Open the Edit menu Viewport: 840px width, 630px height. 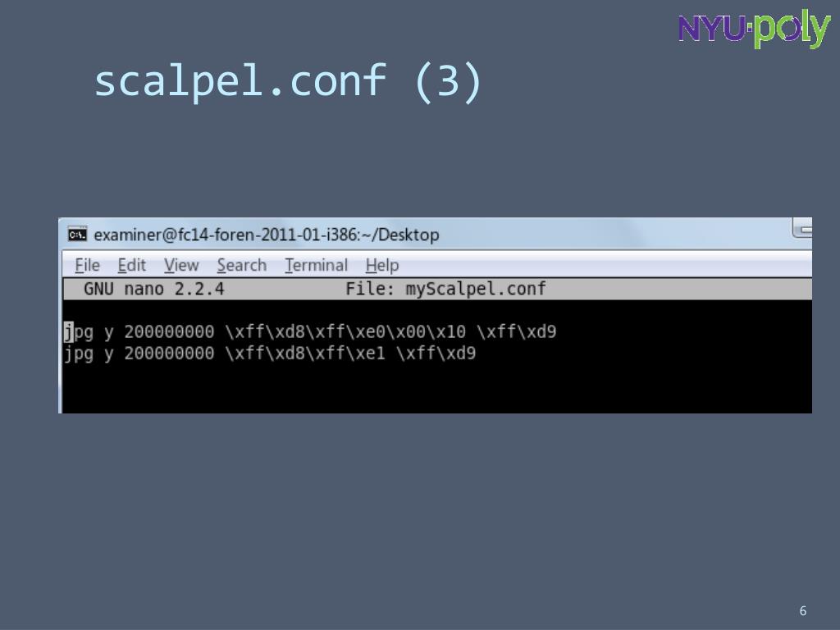pyautogui.click(x=132, y=265)
